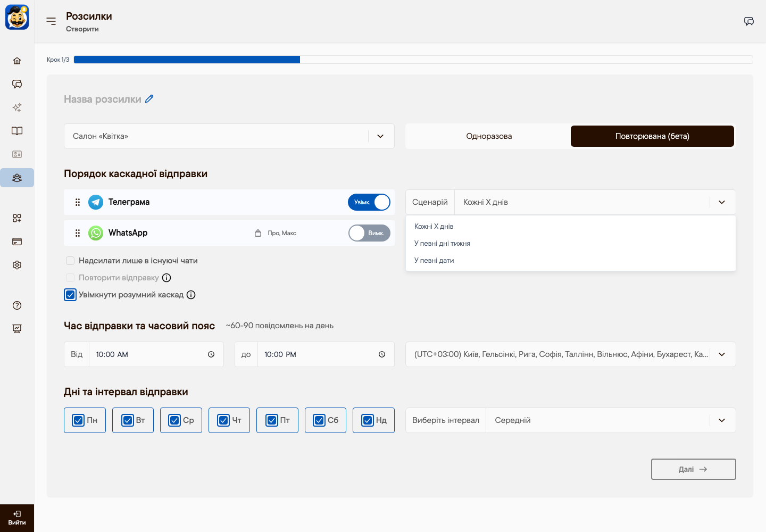Show info about smart cascade
The width and height of the screenshot is (766, 532).
(x=191, y=295)
